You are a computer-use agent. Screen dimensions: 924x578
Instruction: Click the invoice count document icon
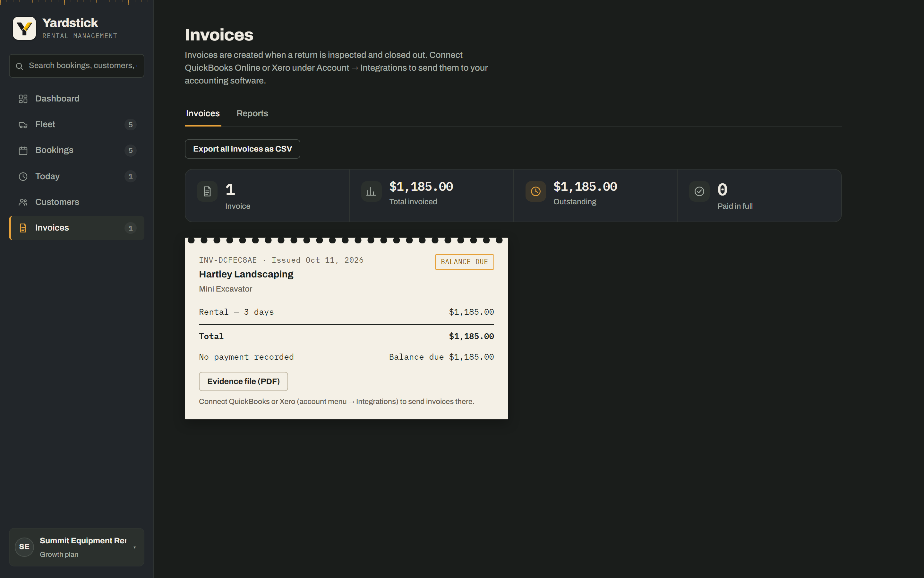point(207,191)
